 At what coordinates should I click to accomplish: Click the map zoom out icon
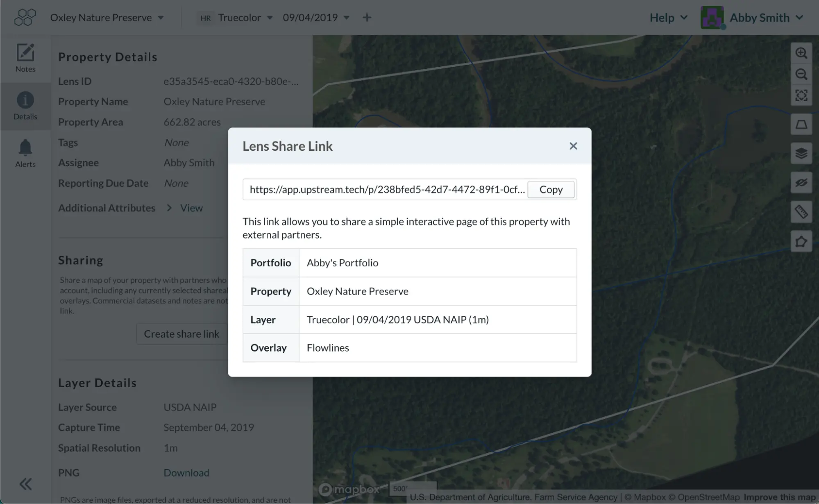[x=801, y=74]
